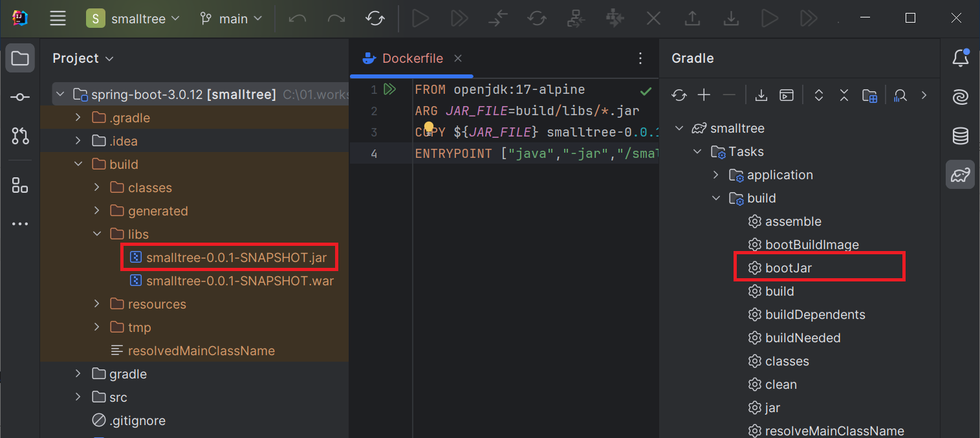Collapse Tasks node in Gradle panel
Viewport: 980px width, 438px height.
697,151
